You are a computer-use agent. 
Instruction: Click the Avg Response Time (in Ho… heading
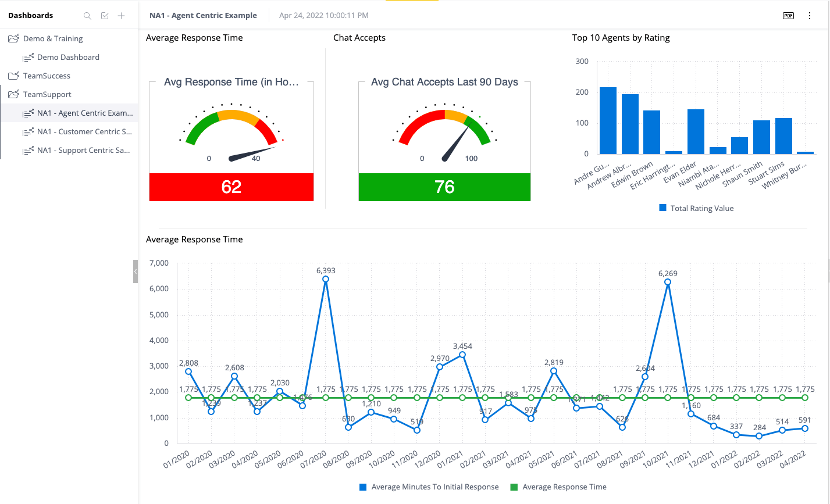[x=231, y=82]
